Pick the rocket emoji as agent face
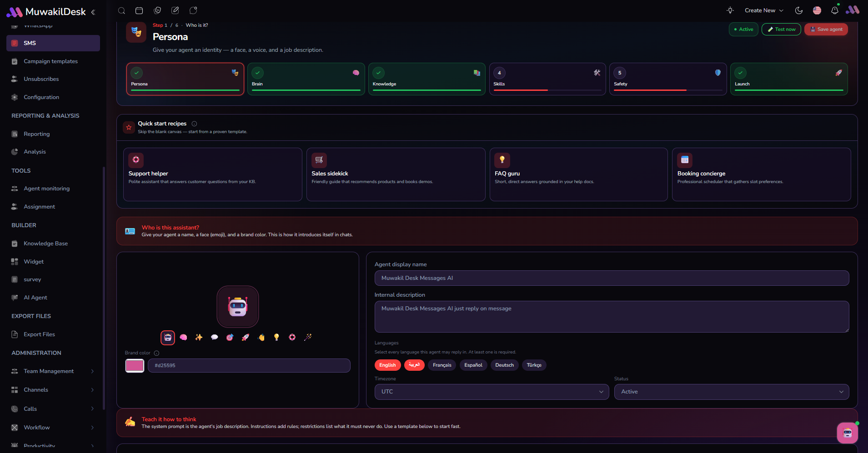868x453 pixels. point(246,337)
